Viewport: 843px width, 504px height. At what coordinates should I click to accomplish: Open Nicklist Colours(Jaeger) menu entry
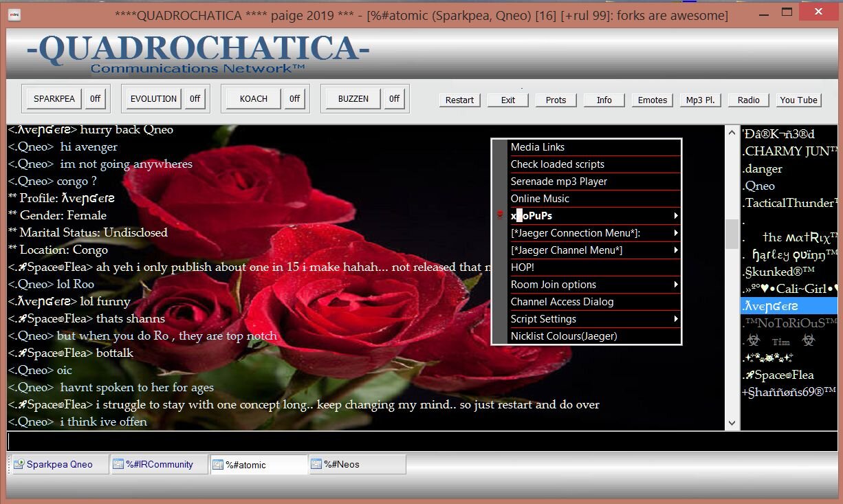563,336
